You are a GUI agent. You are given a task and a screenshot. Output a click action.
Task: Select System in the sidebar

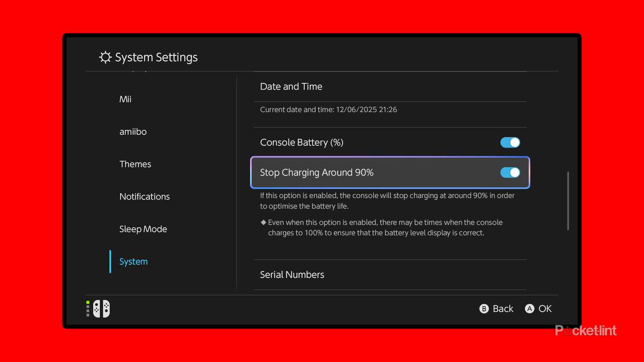pos(133,261)
